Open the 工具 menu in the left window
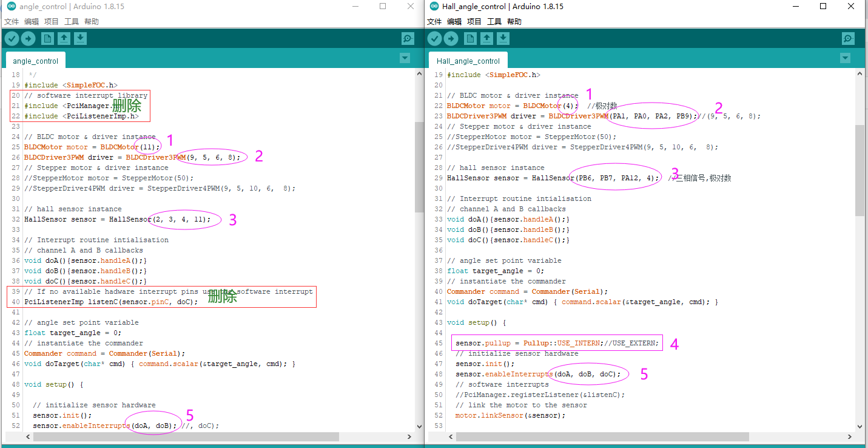 tap(72, 21)
